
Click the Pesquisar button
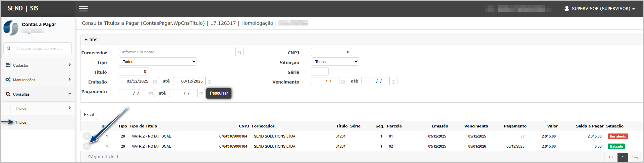tap(219, 93)
